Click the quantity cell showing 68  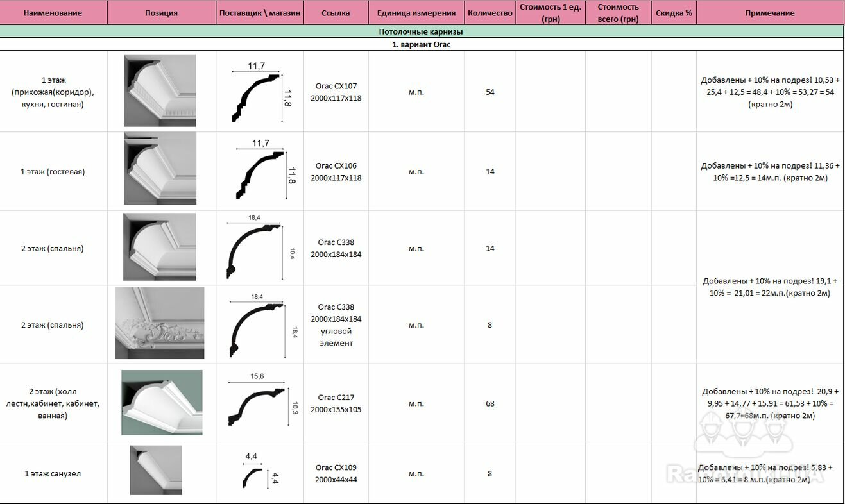490,403
